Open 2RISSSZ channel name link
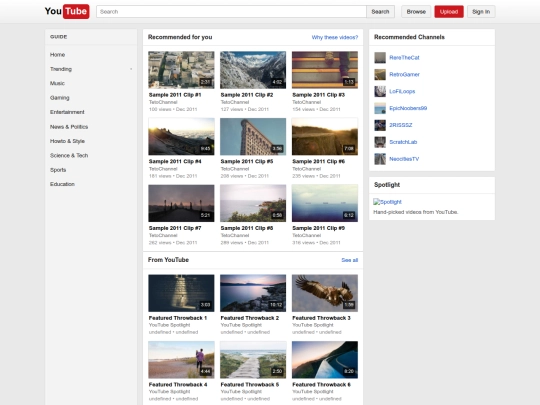Screen dimensions: 540x405 (401, 125)
